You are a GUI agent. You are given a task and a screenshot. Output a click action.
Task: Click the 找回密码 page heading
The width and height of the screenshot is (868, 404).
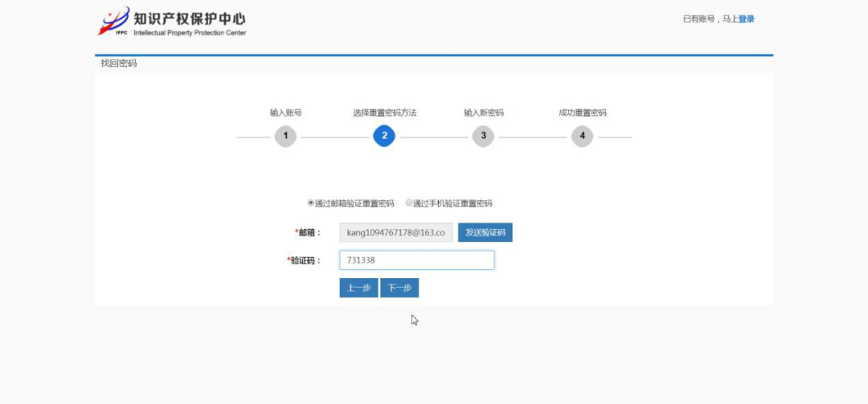(x=119, y=63)
